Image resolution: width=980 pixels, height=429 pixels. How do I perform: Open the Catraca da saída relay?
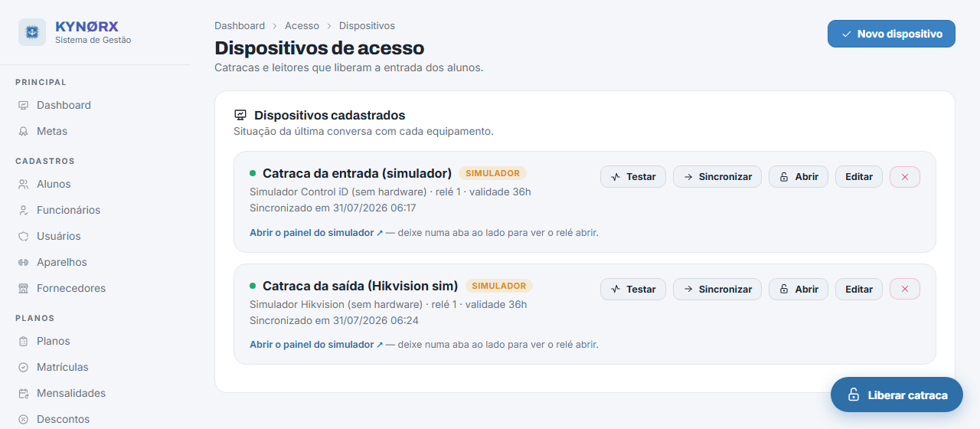[799, 289]
